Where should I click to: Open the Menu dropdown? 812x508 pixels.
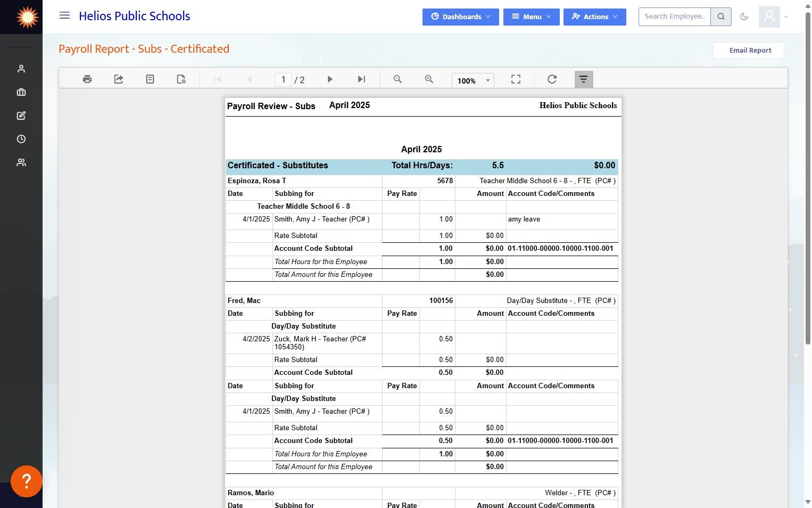[531, 17]
